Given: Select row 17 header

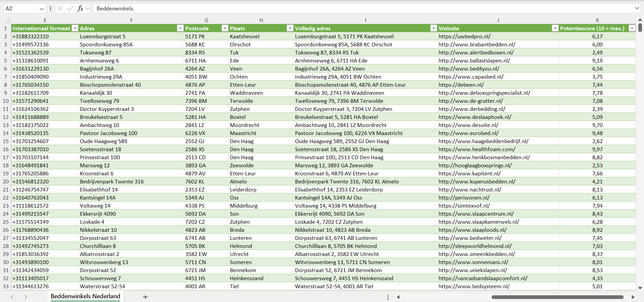Looking at the screenshot, I should click(x=6, y=157).
